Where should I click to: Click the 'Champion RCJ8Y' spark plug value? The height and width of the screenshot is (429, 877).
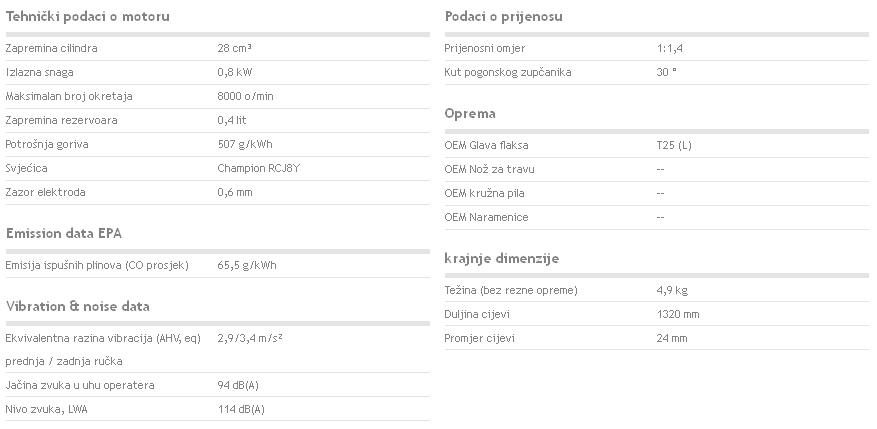tap(258, 168)
